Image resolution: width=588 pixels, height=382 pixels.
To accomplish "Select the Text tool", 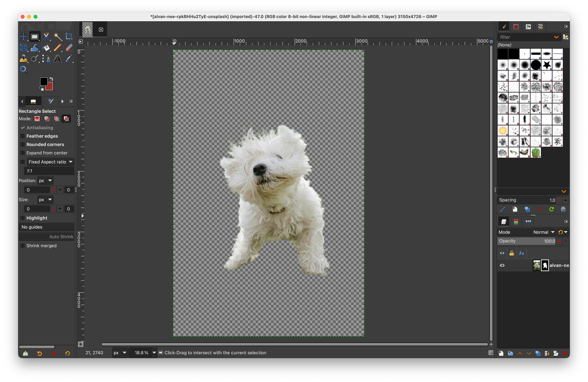I will point(58,59).
